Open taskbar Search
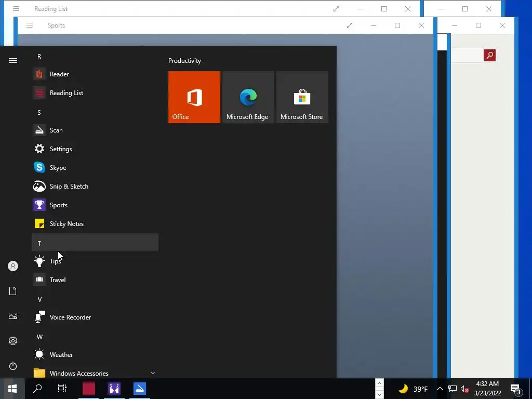 pyautogui.click(x=37, y=389)
